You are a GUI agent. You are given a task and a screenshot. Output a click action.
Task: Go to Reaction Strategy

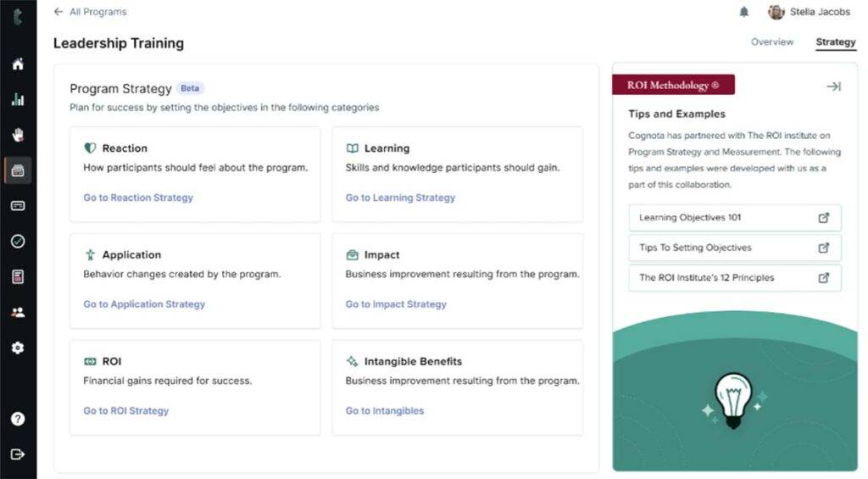point(138,198)
